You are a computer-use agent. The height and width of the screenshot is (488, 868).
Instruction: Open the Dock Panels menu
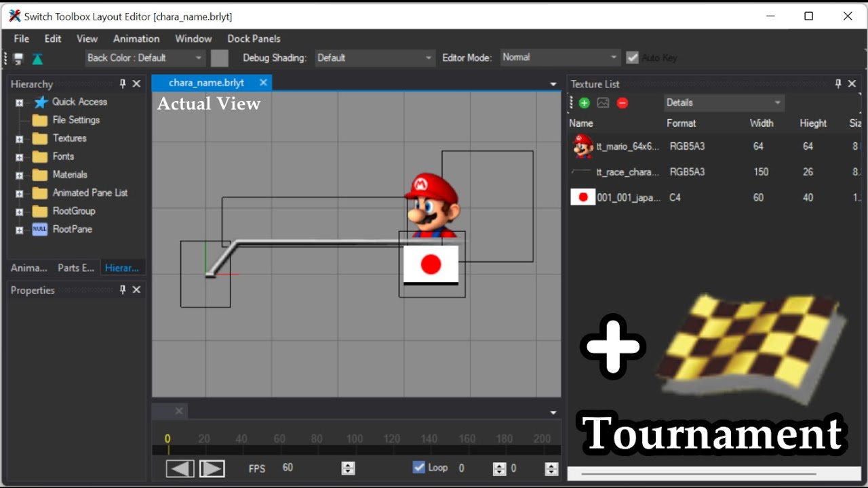click(x=254, y=39)
